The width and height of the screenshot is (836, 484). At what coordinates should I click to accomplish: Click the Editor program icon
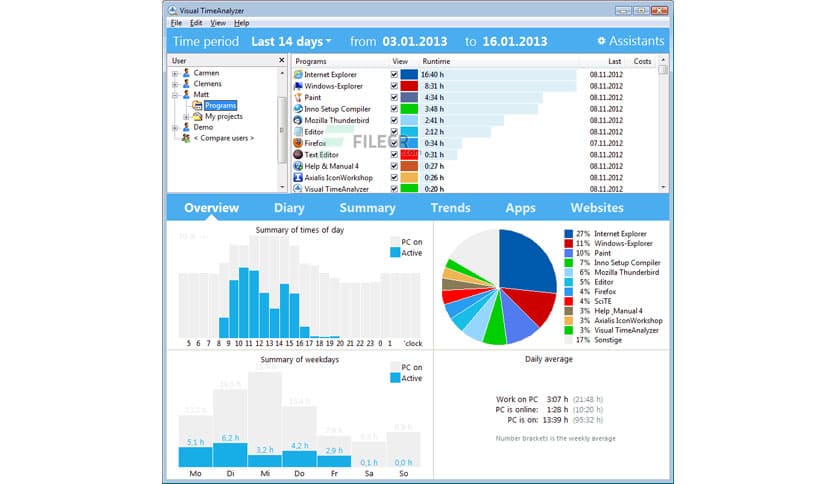pyautogui.click(x=298, y=132)
